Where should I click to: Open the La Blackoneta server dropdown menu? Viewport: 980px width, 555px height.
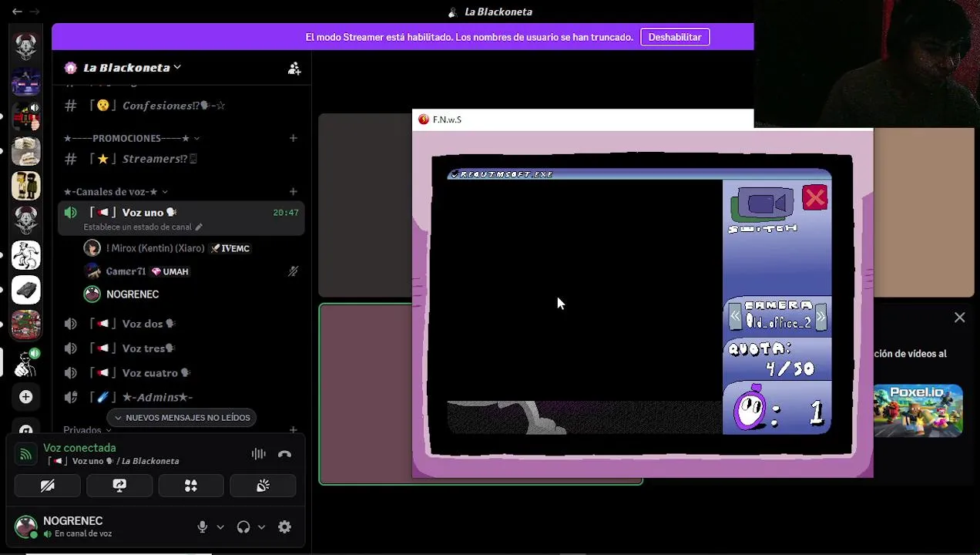tap(133, 68)
